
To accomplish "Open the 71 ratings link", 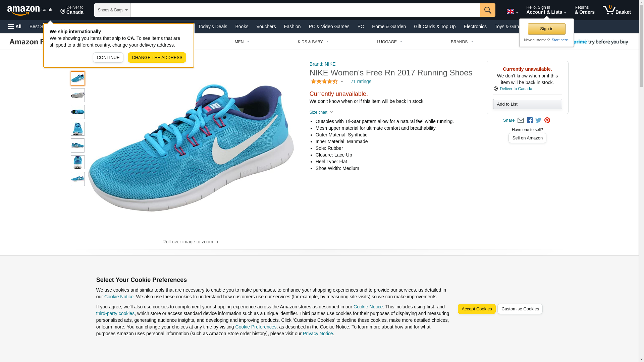I will click(x=361, y=81).
